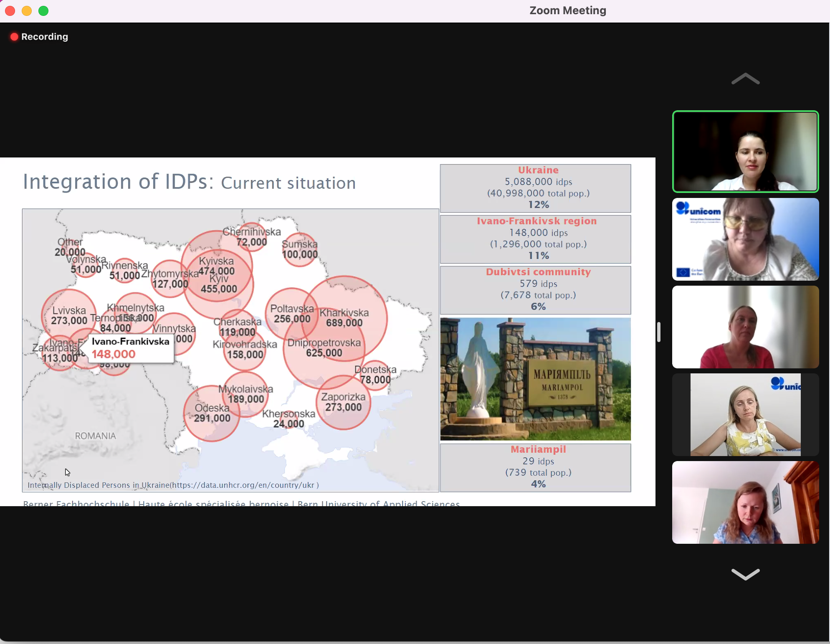Click the green macOS fullscreen button
Screen dimensions: 830x644
(43, 11)
